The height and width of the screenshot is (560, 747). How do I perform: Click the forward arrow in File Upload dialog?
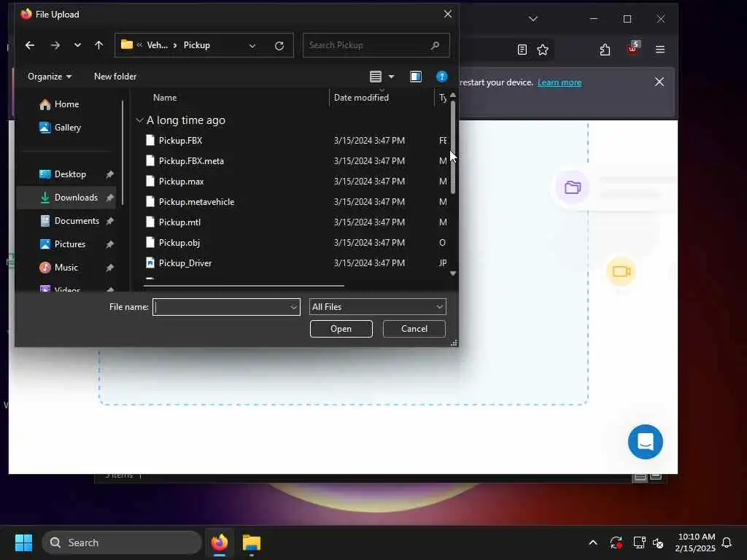point(55,45)
